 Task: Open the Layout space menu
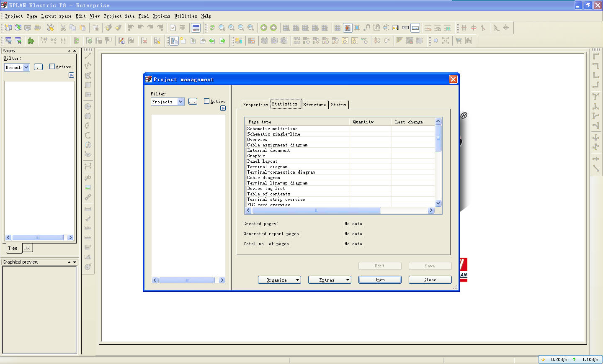click(x=56, y=16)
